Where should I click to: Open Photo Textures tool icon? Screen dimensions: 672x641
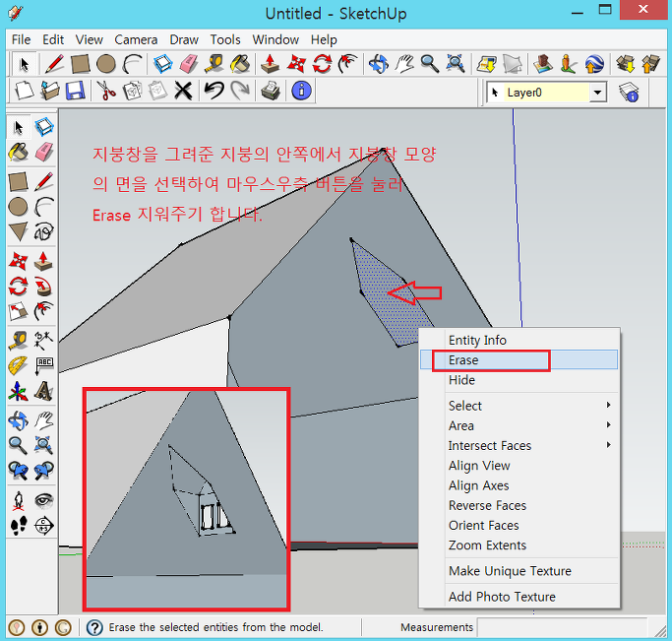[x=569, y=64]
